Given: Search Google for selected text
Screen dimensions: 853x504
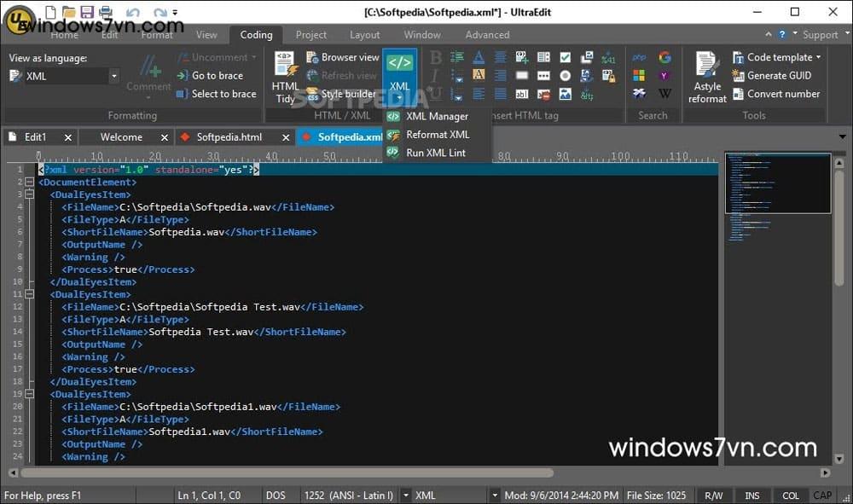Looking at the screenshot, I should [x=664, y=57].
